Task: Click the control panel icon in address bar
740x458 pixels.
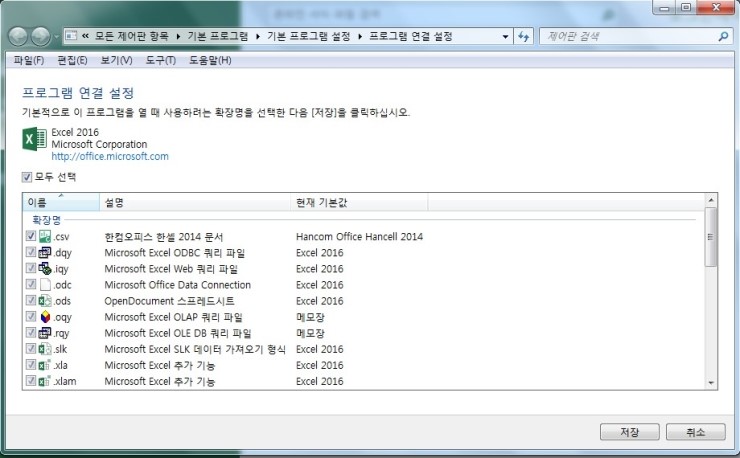Action: 71,36
